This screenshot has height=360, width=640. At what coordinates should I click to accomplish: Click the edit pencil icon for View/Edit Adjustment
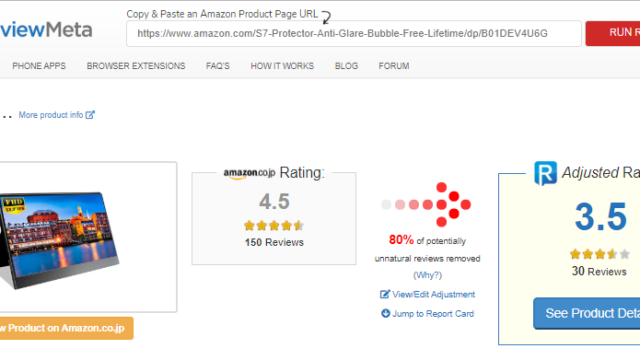tap(385, 294)
